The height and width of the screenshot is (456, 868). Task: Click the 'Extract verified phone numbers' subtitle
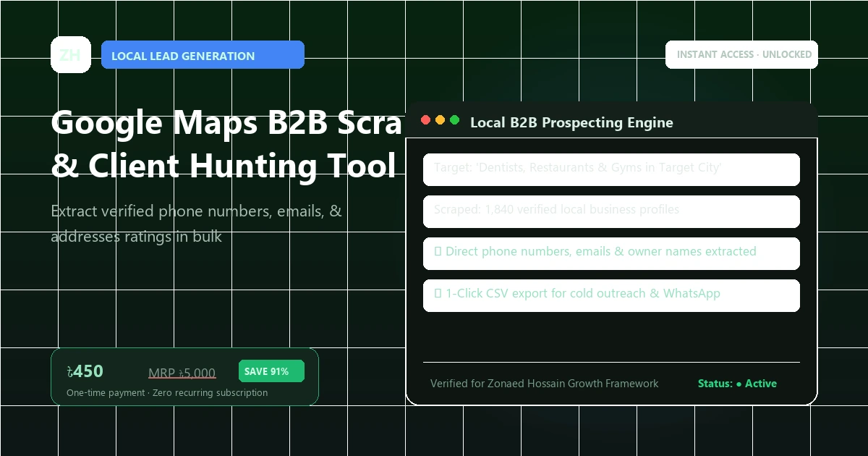pos(196,224)
